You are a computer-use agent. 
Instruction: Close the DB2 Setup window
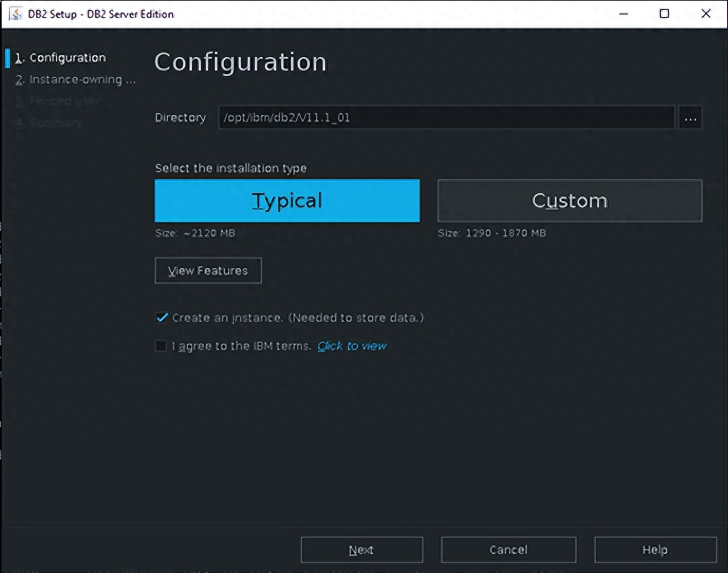706,13
